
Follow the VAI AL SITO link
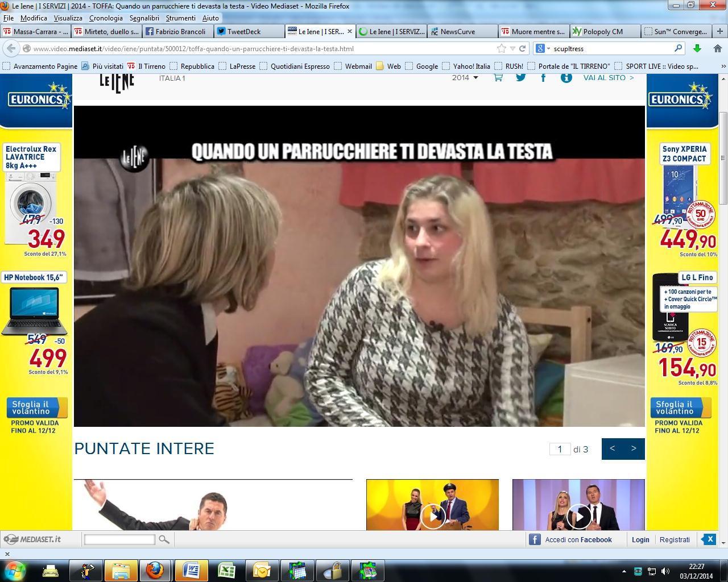coord(609,78)
